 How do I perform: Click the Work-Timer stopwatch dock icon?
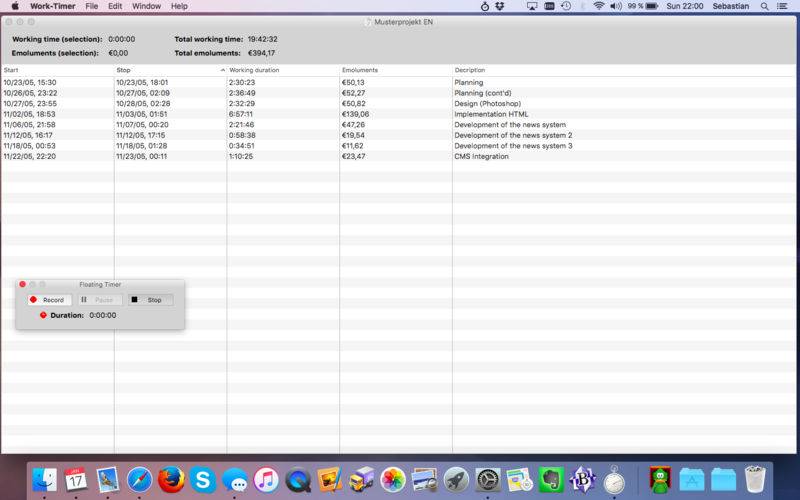(x=614, y=480)
